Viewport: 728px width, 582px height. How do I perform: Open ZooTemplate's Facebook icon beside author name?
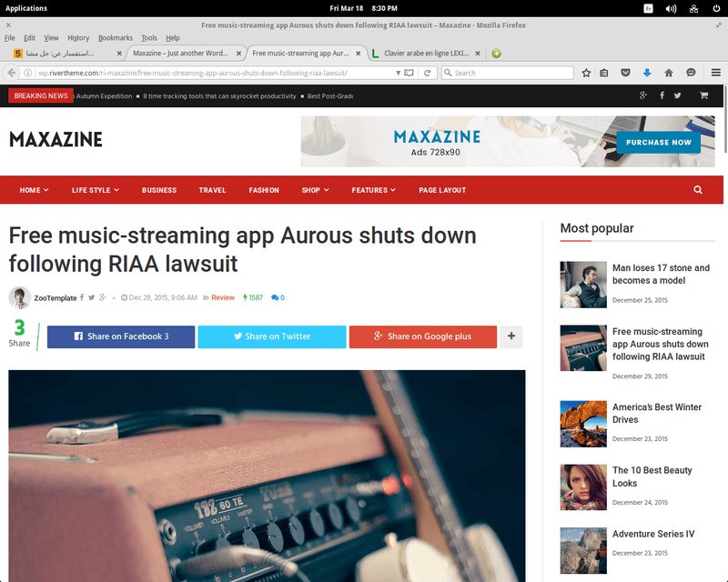click(x=82, y=297)
